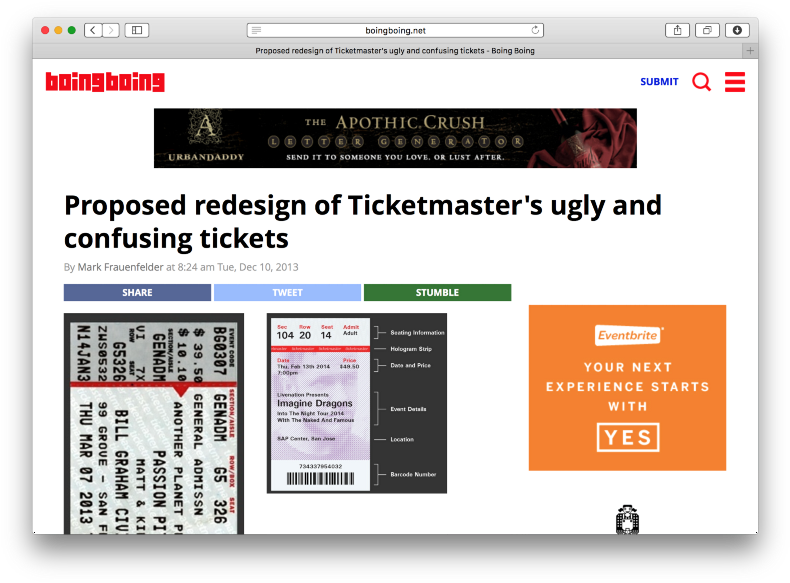Open the redesigned Imagine Dragons ticket image

[x=357, y=403]
